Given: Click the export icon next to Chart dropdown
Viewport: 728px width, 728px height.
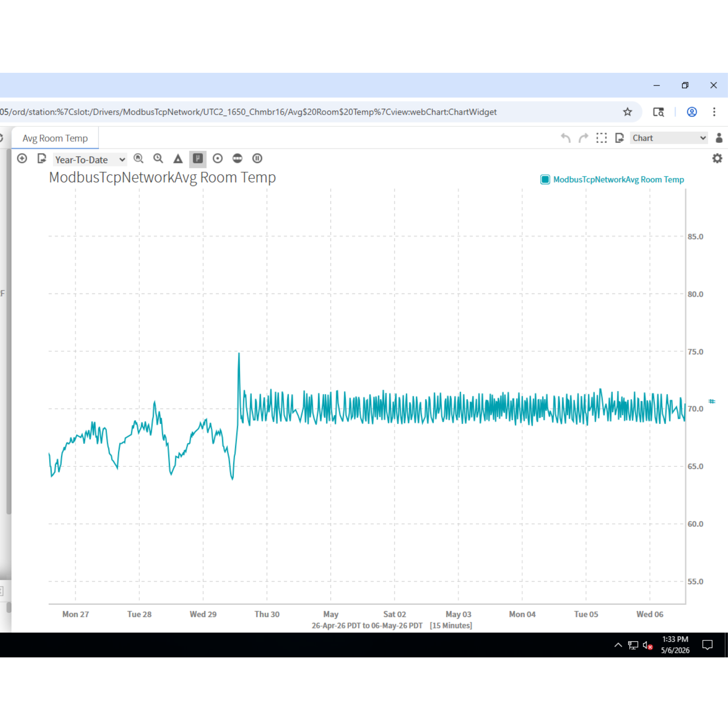Looking at the screenshot, I should (619, 138).
